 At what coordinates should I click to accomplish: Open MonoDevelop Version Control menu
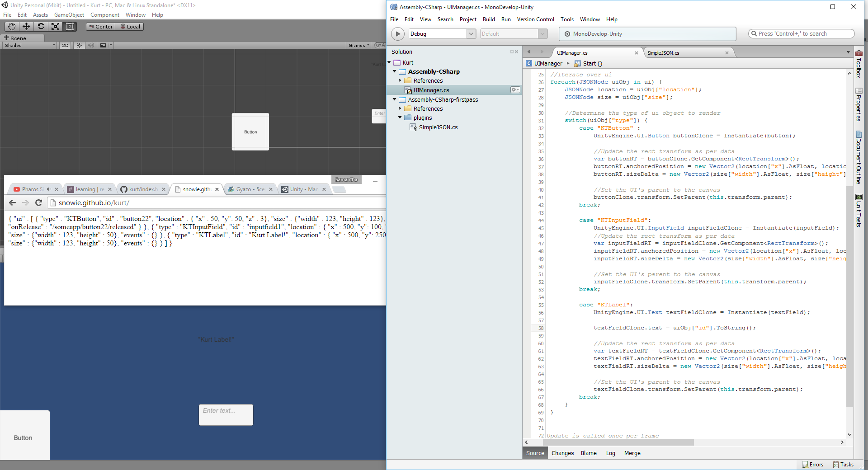coord(536,19)
